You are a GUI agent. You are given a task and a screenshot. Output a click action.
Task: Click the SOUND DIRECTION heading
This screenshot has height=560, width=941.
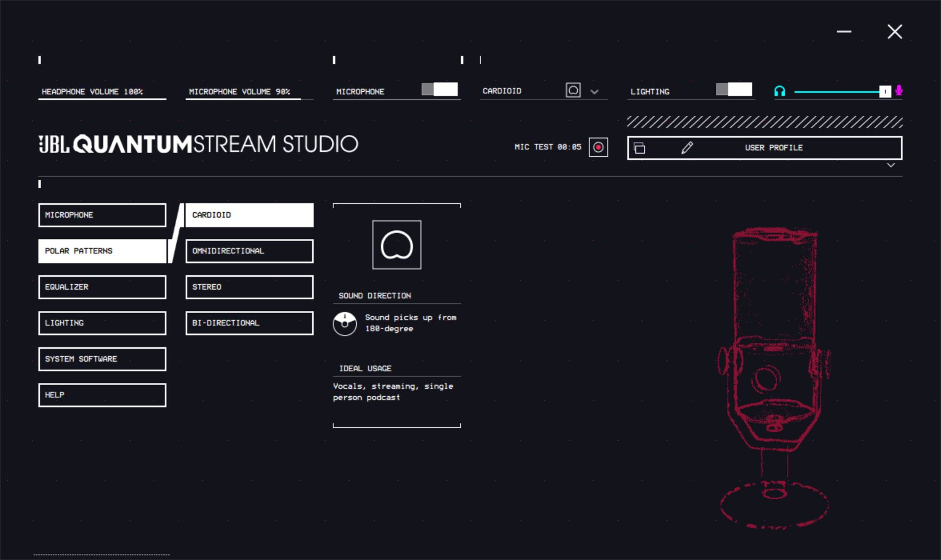(x=375, y=295)
